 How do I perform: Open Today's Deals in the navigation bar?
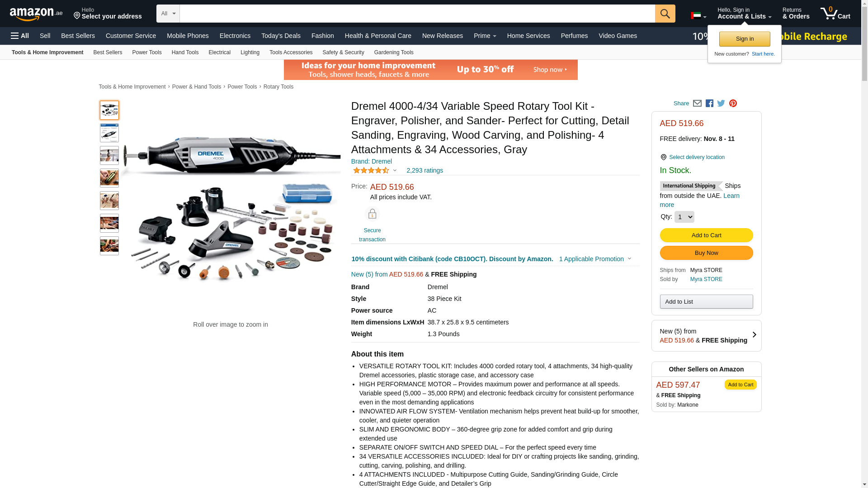(x=281, y=36)
